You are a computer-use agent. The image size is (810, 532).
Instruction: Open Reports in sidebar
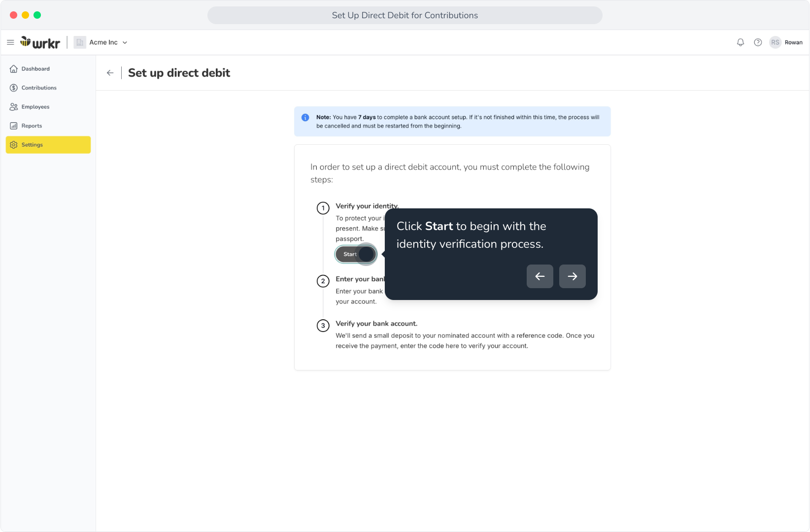[48, 126]
